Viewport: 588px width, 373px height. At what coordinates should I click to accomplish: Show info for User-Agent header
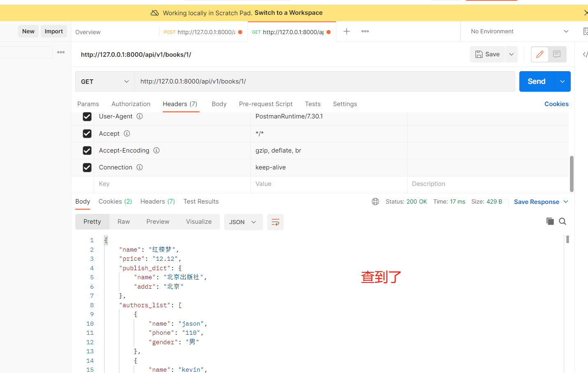140,116
